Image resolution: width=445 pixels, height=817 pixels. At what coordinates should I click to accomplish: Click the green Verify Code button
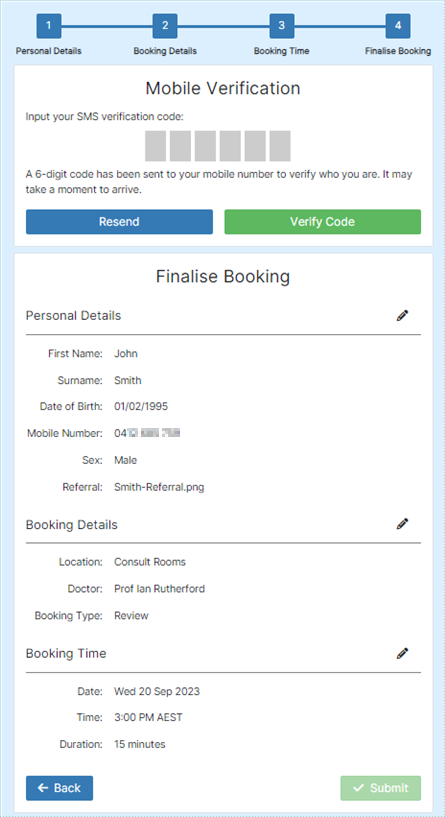tap(323, 222)
